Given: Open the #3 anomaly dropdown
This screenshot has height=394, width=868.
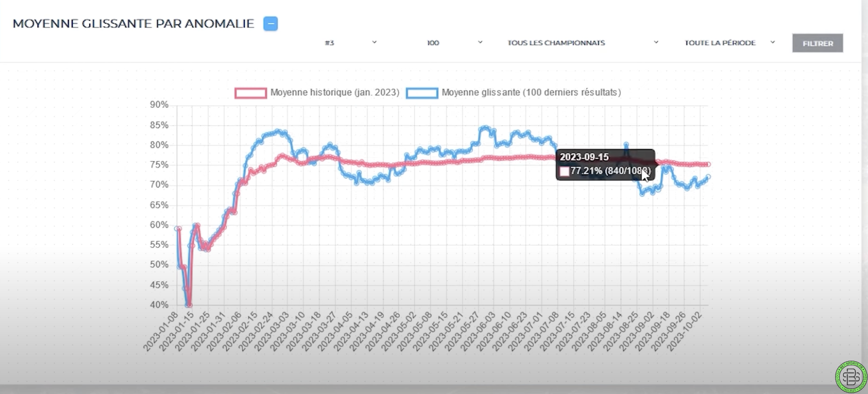Looking at the screenshot, I should point(351,43).
